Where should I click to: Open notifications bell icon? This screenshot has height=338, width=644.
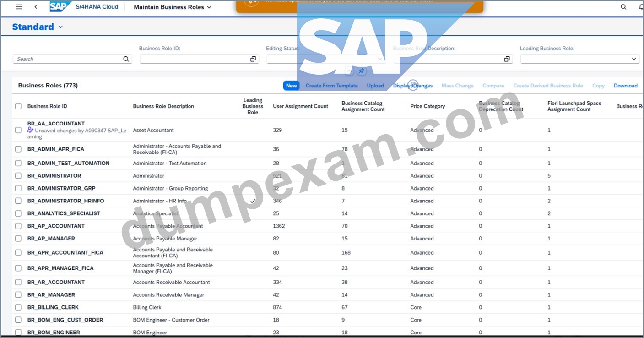pos(641,7)
